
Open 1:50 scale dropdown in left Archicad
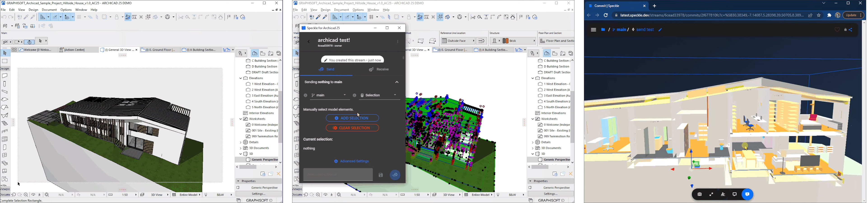pyautogui.click(x=123, y=195)
